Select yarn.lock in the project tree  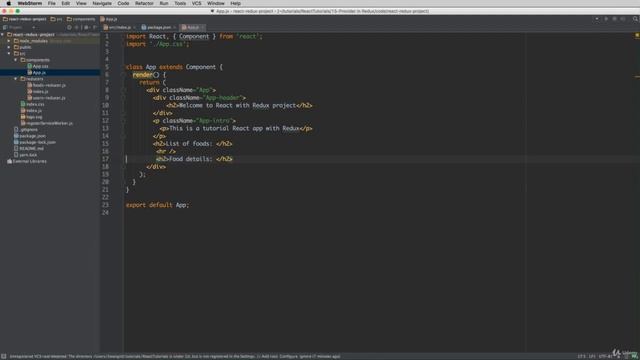click(x=25, y=155)
